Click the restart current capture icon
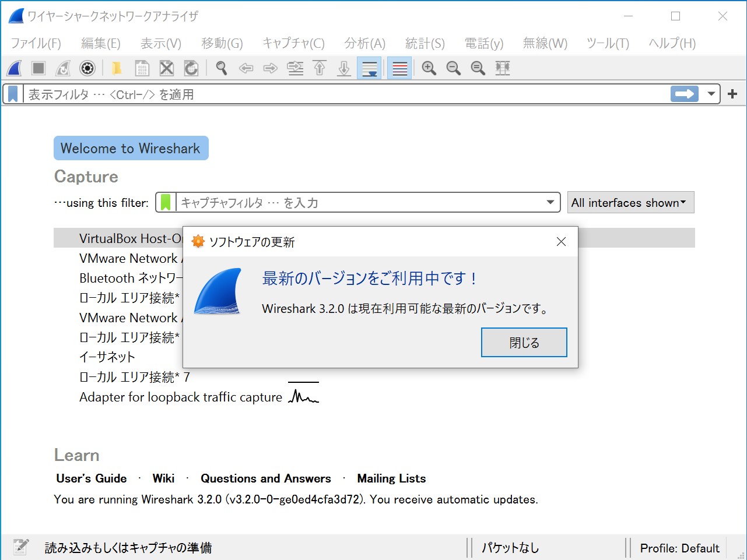The width and height of the screenshot is (747, 560). pos(62,68)
